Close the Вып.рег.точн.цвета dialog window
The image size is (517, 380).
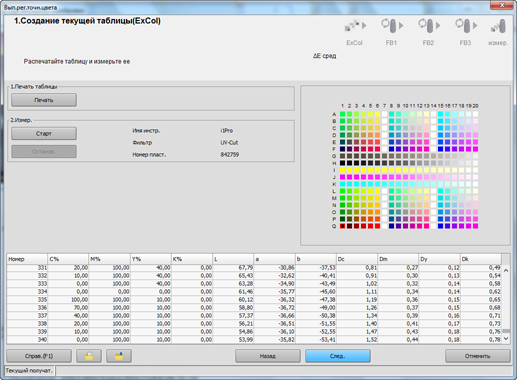pos(502,5)
